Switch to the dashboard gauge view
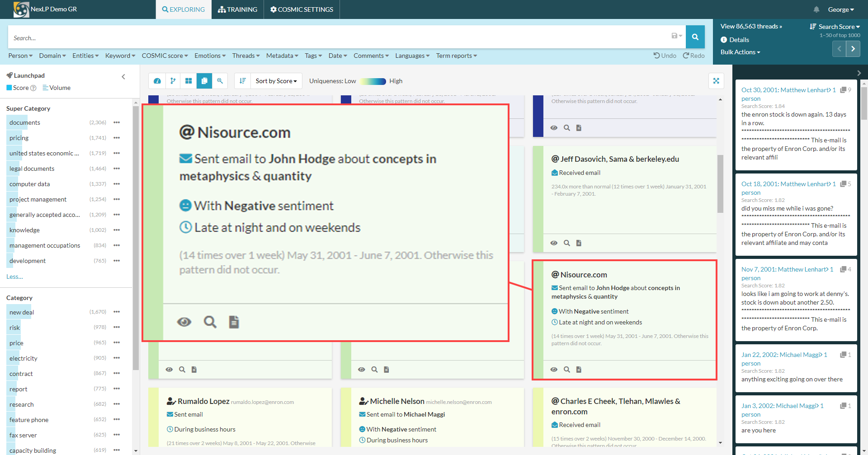The image size is (868, 455). pos(157,81)
